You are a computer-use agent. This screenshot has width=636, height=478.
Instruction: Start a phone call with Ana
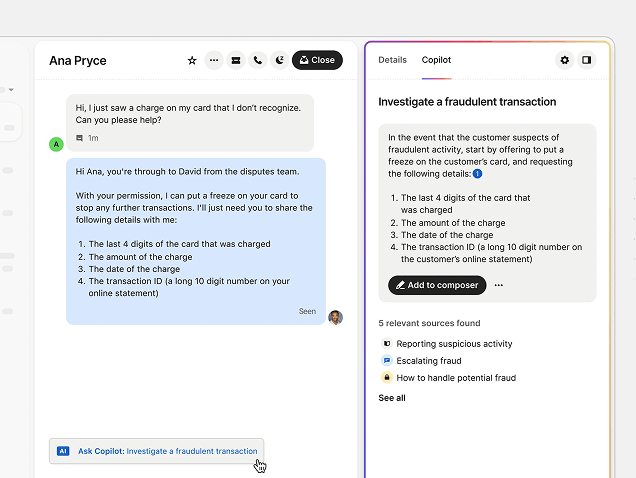[257, 60]
